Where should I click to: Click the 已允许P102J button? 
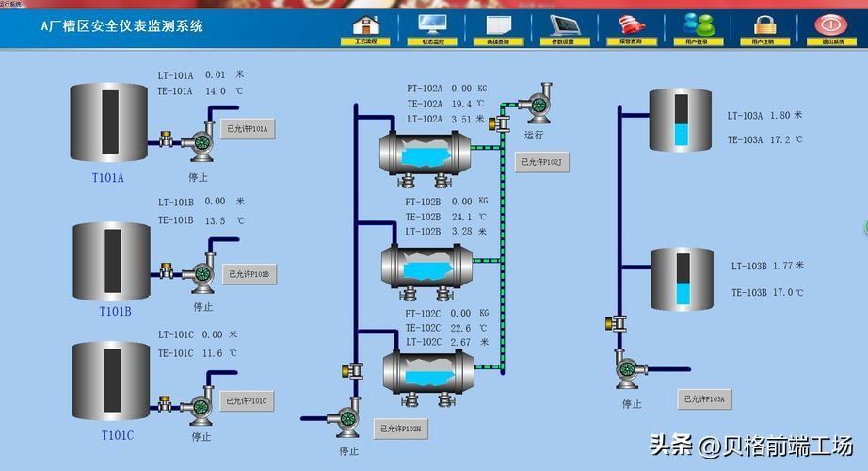tap(541, 162)
